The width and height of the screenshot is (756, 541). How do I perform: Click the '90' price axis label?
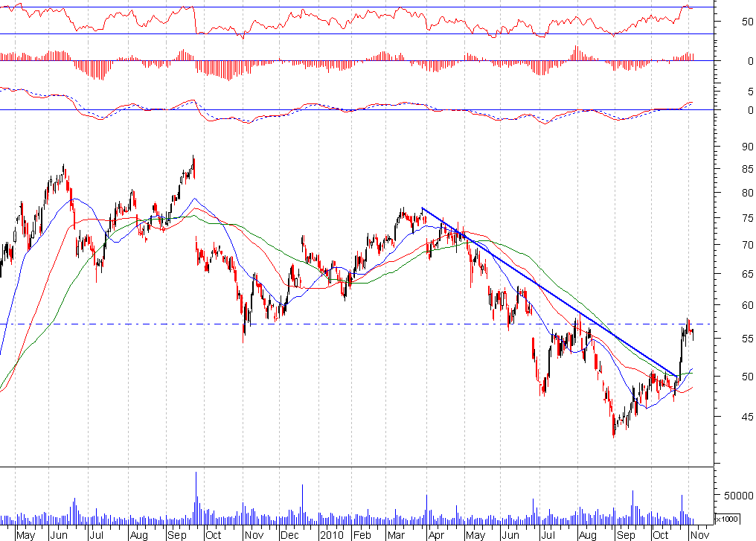pos(747,147)
